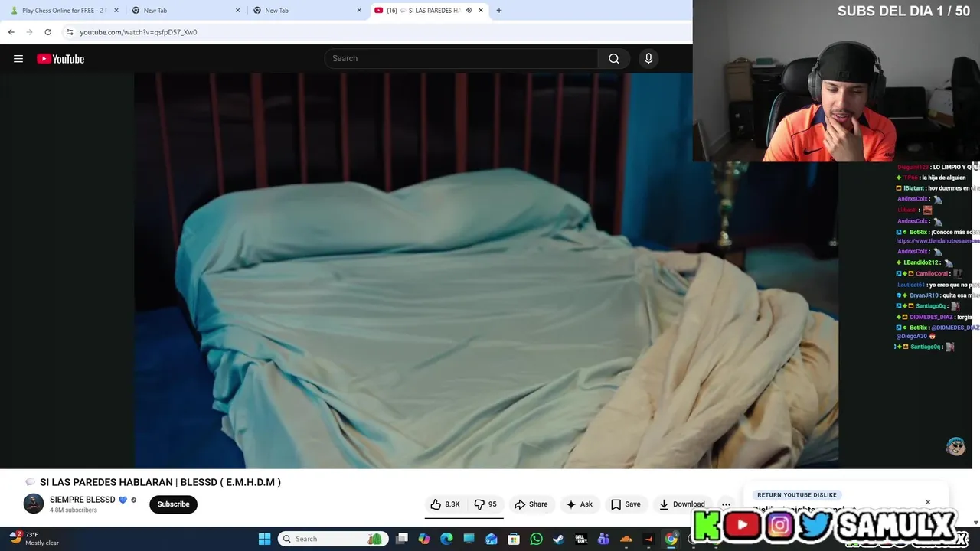This screenshot has width=980, height=551.
Task: Go back in browser history
Action: click(11, 32)
